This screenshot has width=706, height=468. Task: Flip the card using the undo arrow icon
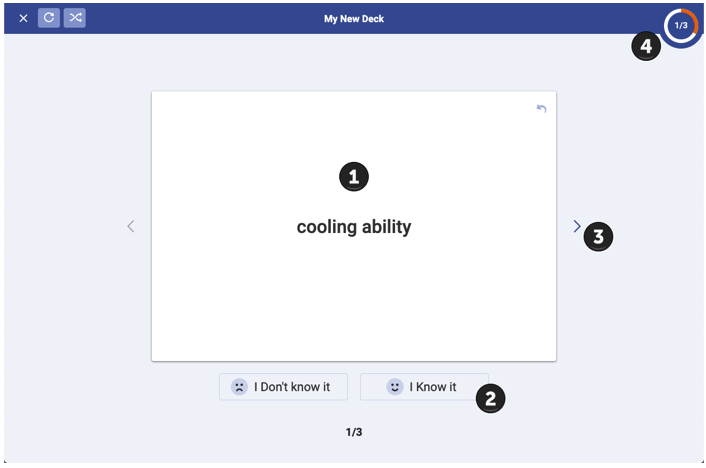click(541, 108)
